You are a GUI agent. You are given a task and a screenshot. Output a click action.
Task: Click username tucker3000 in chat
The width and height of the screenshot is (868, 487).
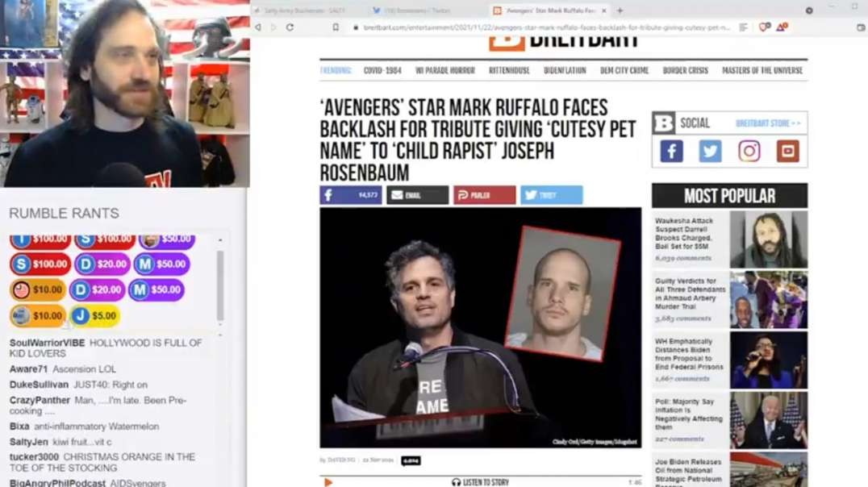(x=34, y=457)
